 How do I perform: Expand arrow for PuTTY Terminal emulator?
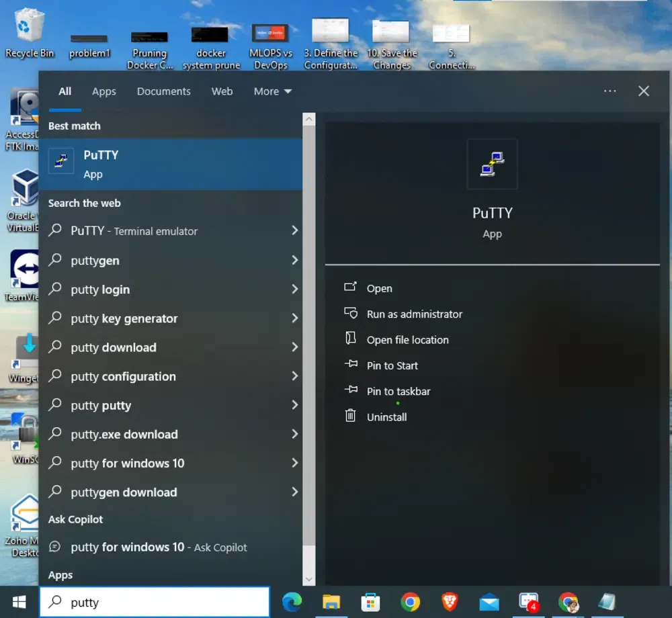(x=294, y=230)
